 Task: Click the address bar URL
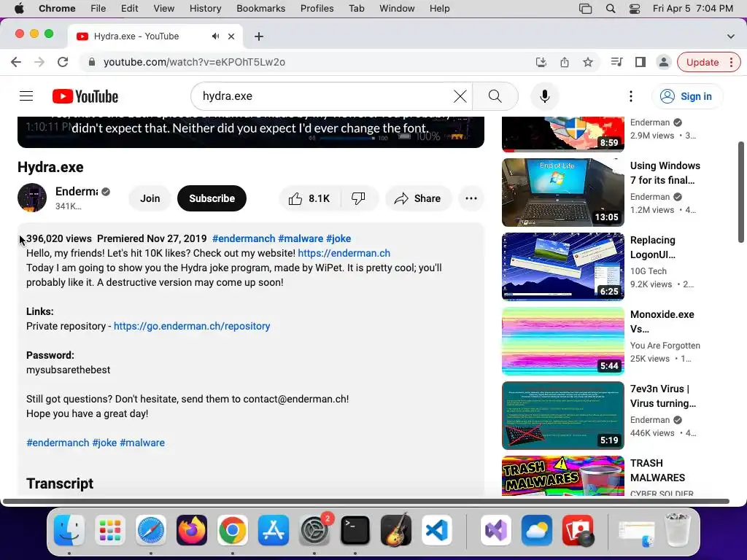pos(194,62)
